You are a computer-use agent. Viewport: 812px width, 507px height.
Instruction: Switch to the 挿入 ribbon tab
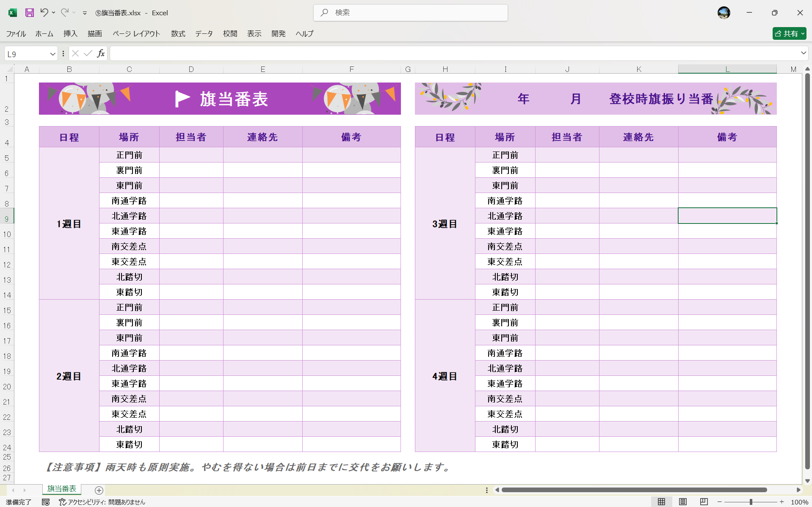(70, 33)
